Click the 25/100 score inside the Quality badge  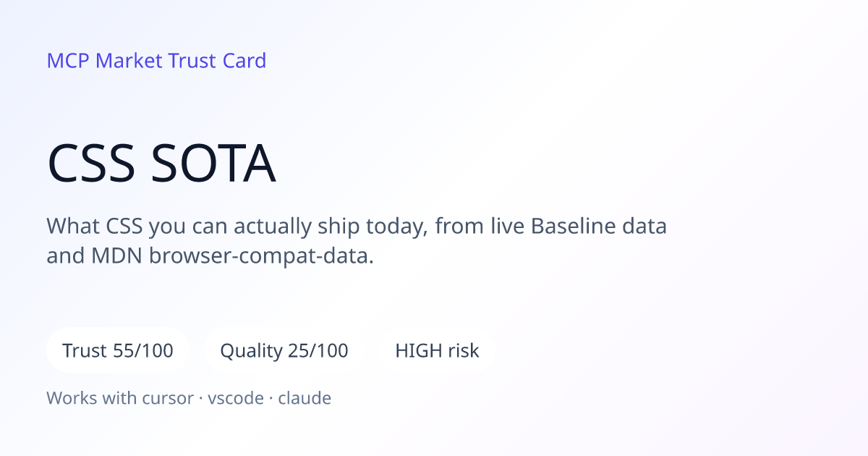[318, 351]
